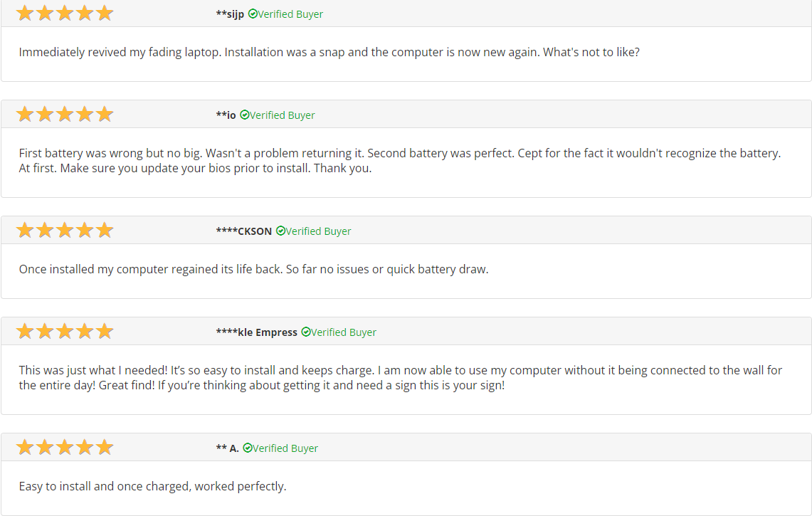Click the "Easy to install and once charged" review
The width and height of the screenshot is (812, 516).
(152, 487)
